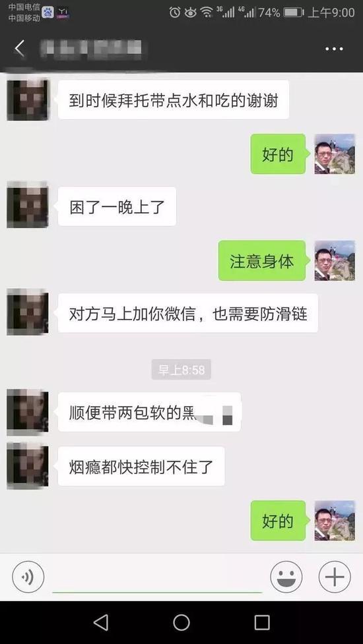Open sender avatar next to 注意身体

(335, 261)
